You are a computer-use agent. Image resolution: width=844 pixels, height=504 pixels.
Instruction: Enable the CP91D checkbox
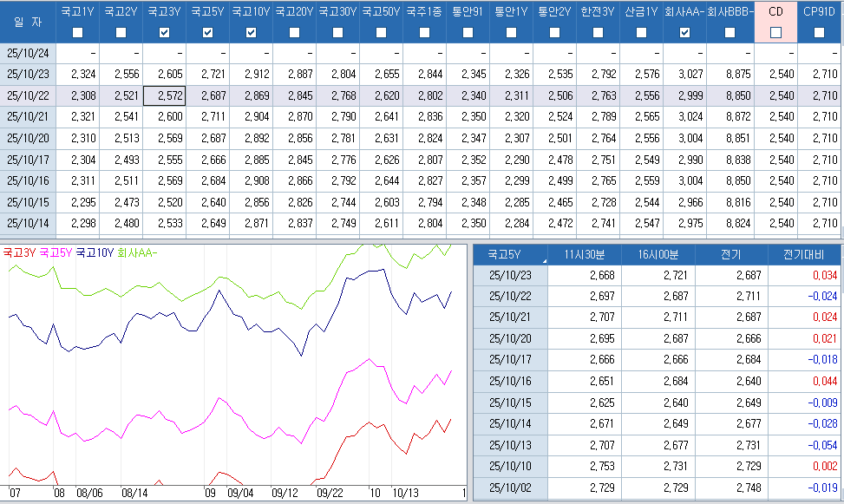820,32
